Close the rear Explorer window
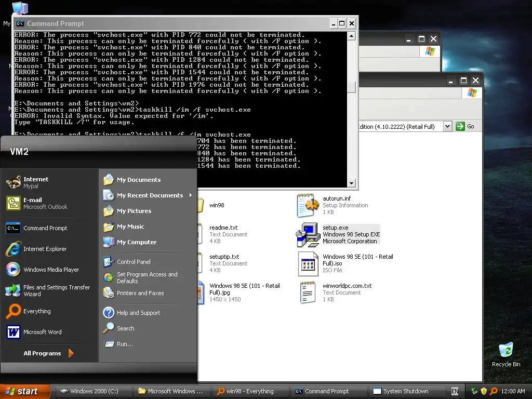 click(434, 38)
